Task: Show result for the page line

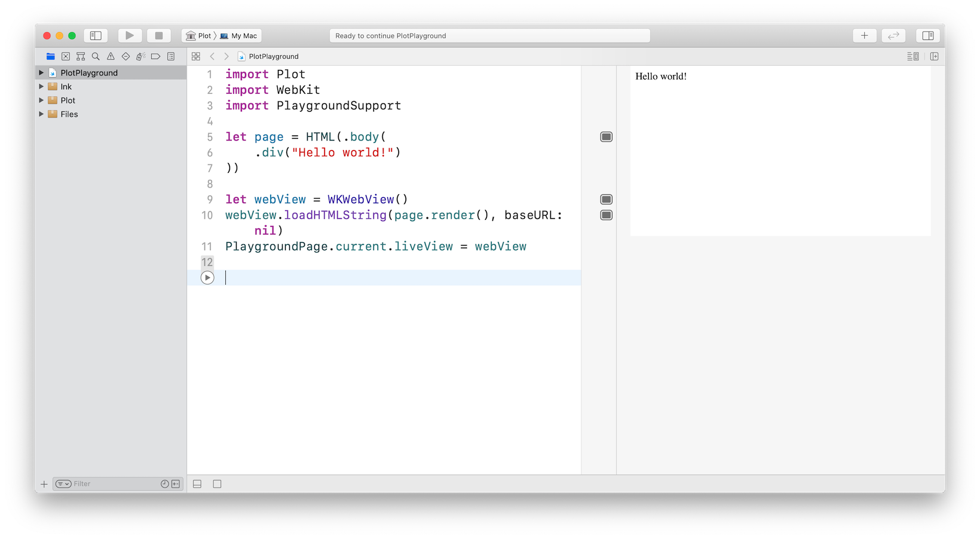Action: 606,137
